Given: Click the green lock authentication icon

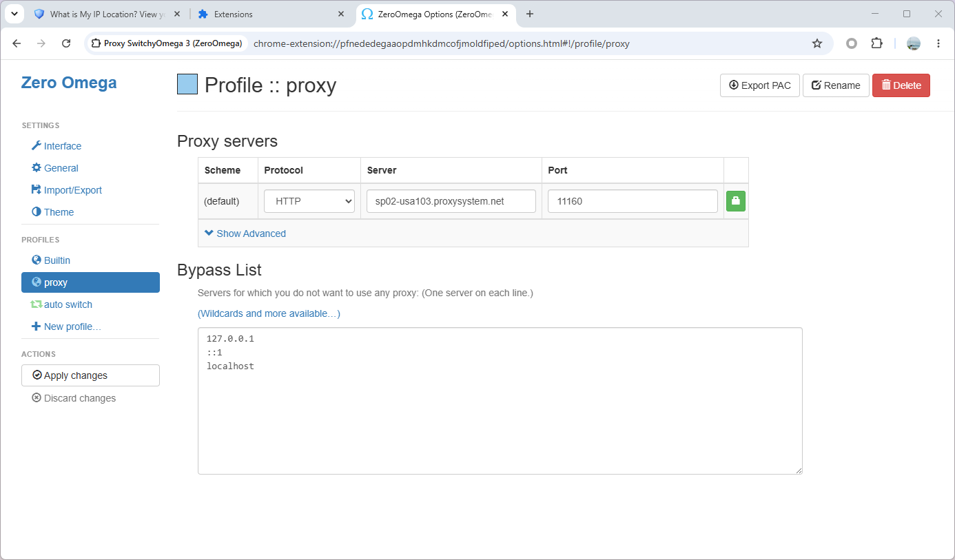Looking at the screenshot, I should [736, 201].
